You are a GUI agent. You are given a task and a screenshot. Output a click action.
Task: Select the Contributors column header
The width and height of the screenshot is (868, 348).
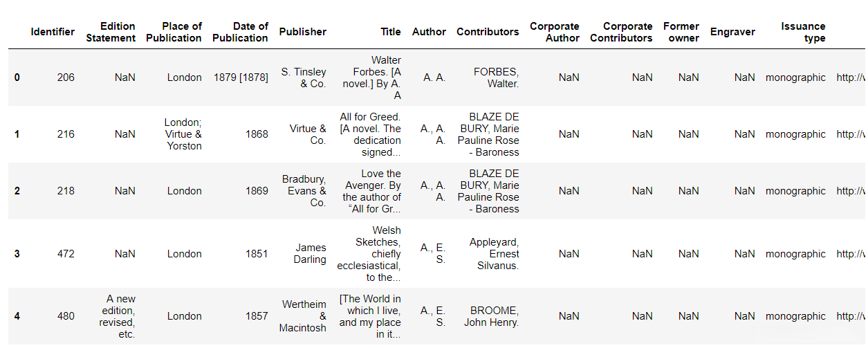(487, 32)
